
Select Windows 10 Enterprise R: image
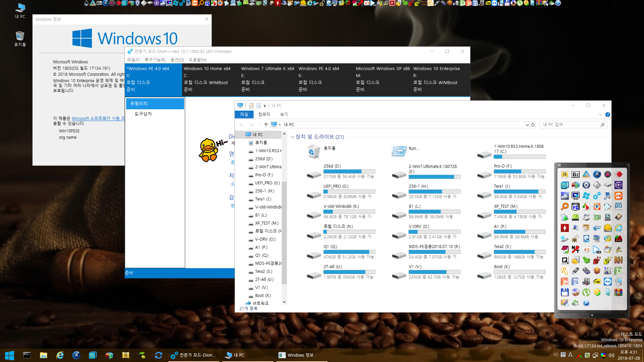440,79
